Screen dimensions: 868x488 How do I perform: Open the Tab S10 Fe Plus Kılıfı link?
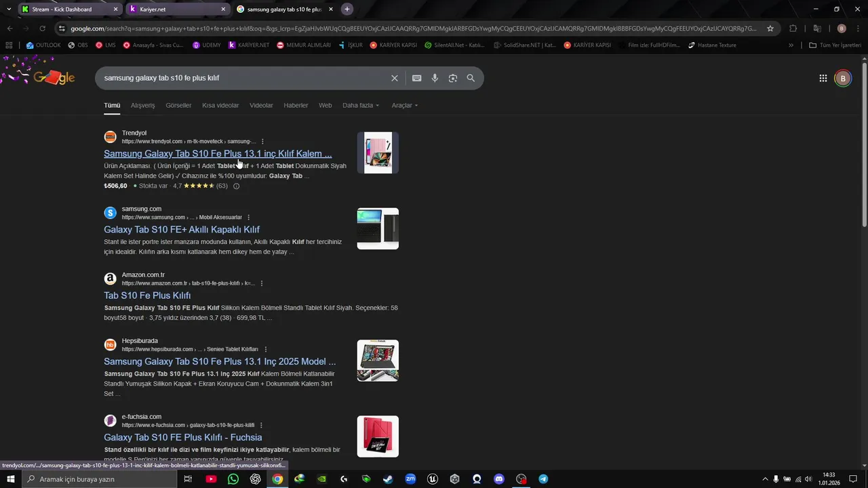pyautogui.click(x=147, y=296)
